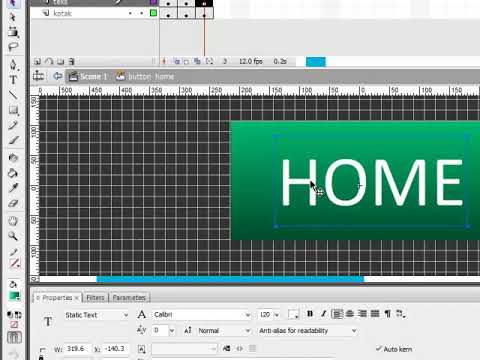
Task: Open the stroke color swatch in toolbox
Action: [x=14, y=264]
